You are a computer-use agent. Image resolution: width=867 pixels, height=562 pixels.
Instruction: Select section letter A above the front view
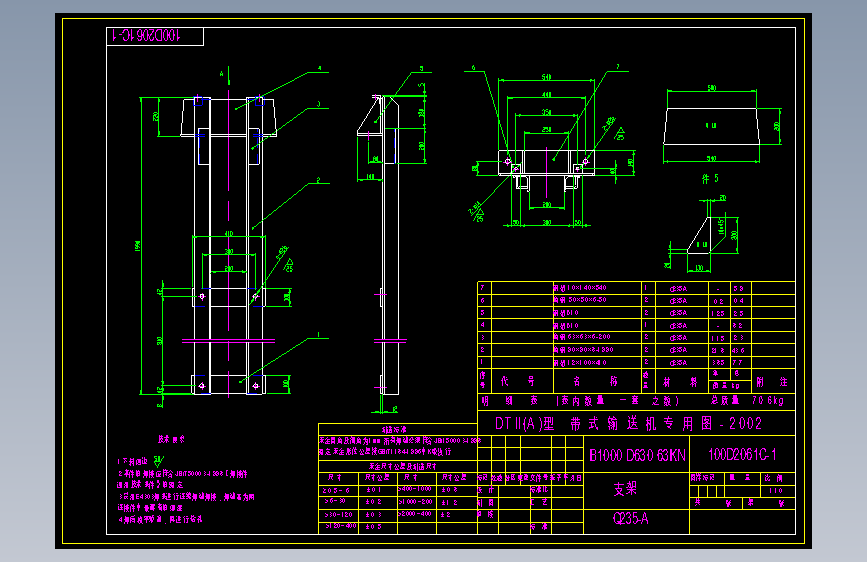tap(222, 74)
